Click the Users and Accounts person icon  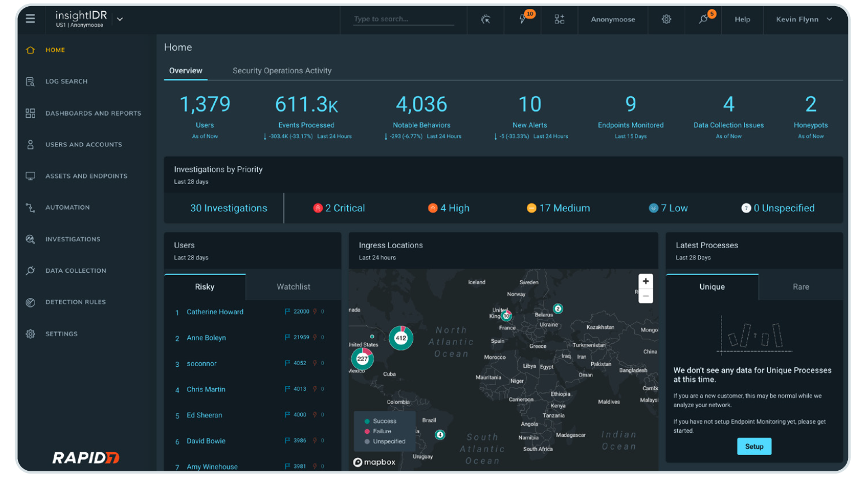(30, 144)
